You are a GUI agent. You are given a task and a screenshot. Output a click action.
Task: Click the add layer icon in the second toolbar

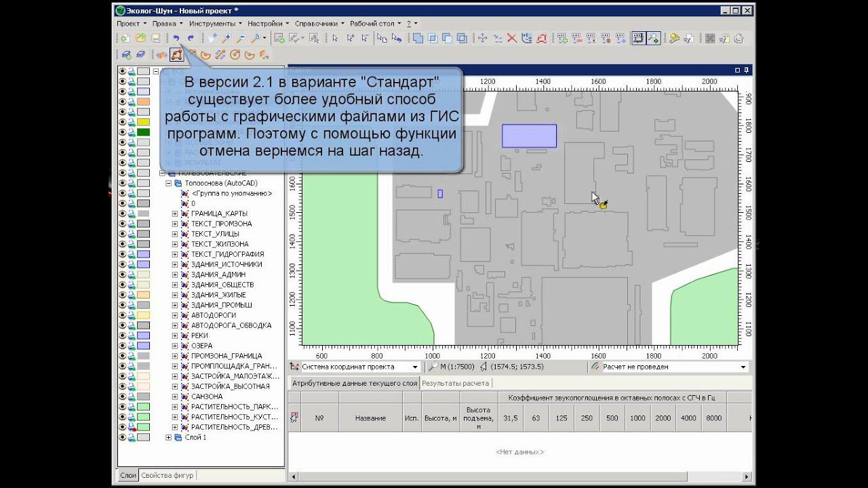126,55
